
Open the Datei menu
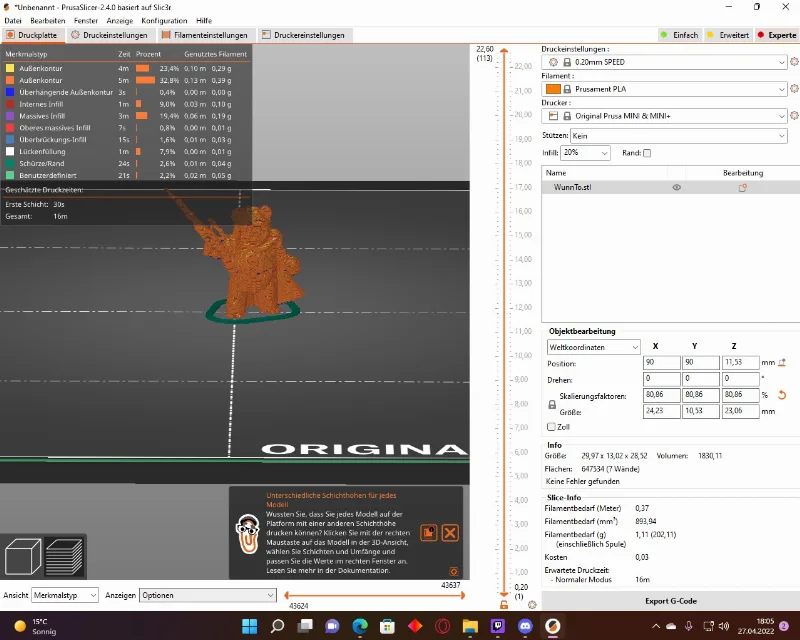click(13, 20)
